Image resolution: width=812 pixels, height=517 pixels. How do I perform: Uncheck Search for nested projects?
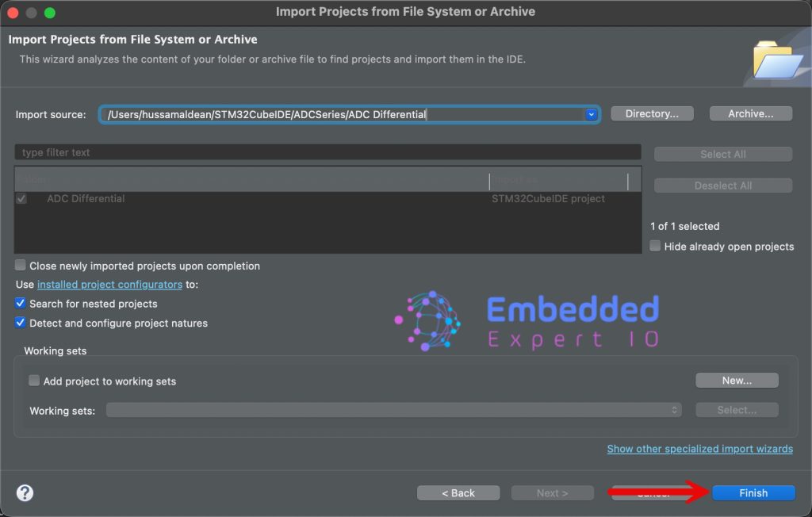pos(21,304)
